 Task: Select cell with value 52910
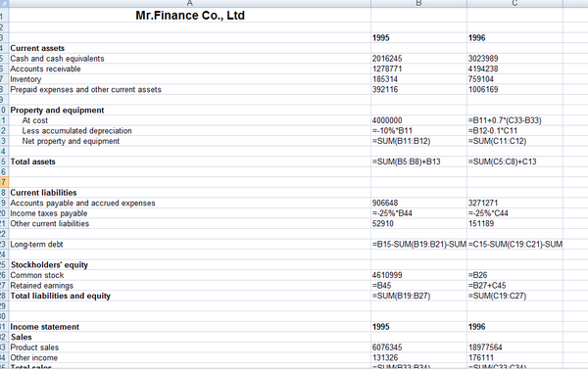383,223
